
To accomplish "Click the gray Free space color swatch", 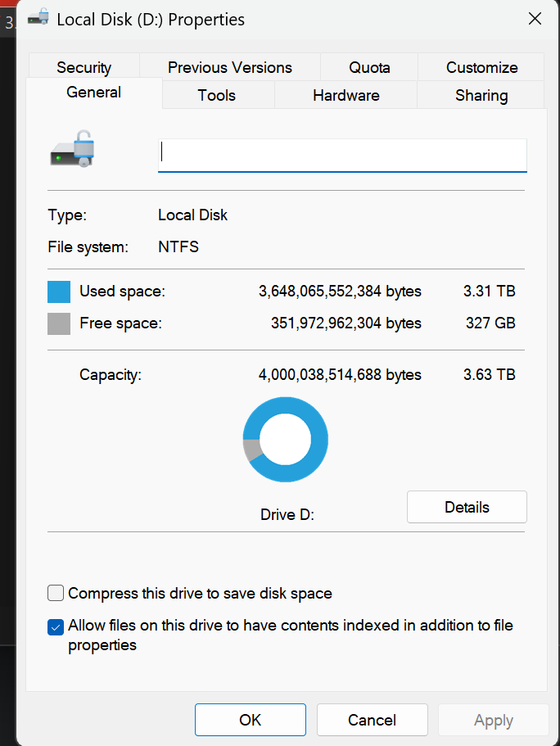I will tap(59, 323).
